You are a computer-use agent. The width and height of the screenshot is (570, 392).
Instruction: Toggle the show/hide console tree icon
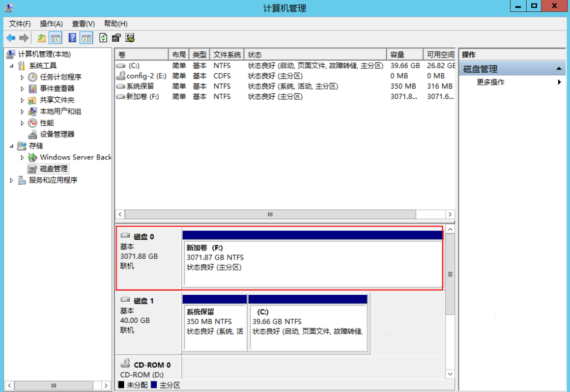pyautogui.click(x=55, y=38)
